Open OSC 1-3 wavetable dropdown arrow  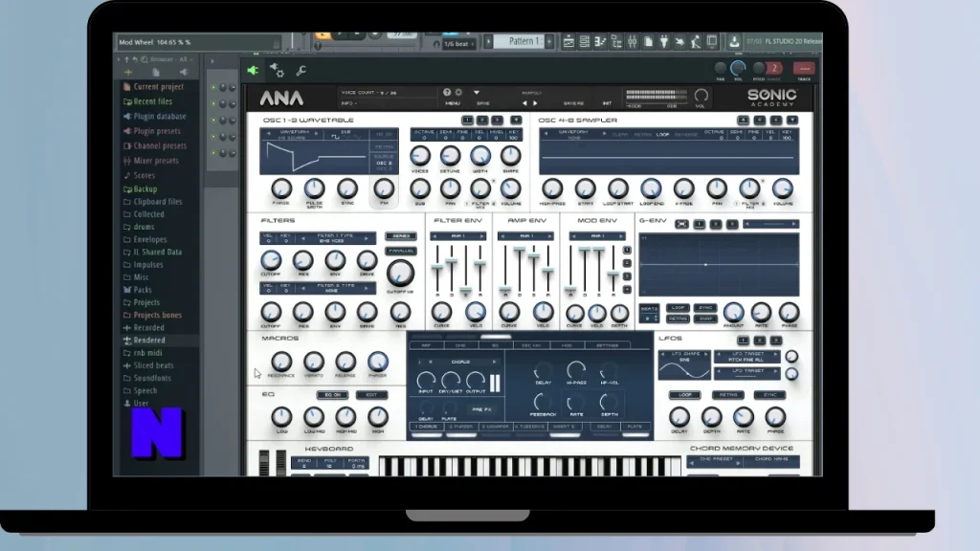[x=516, y=120]
